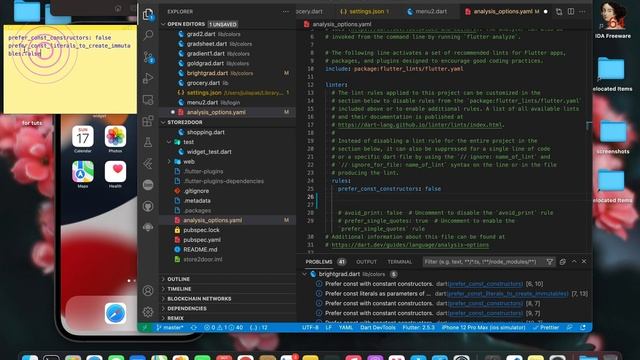Switch to the Output panel tab
640x360 pixels.
tap(367, 262)
